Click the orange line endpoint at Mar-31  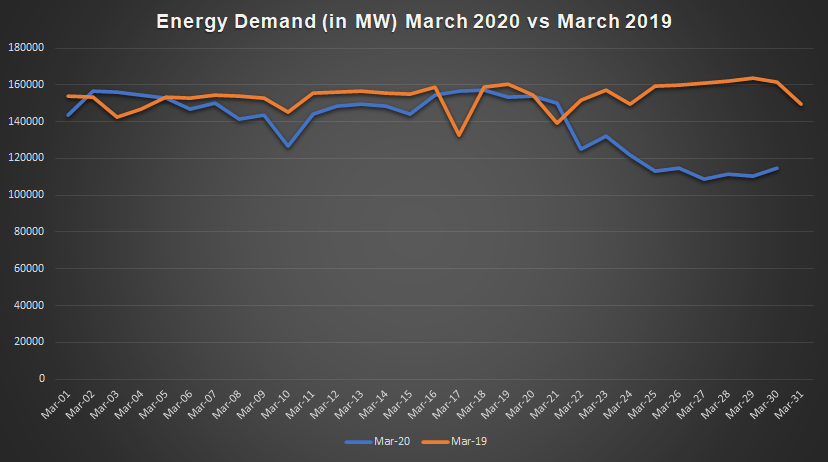[801, 104]
